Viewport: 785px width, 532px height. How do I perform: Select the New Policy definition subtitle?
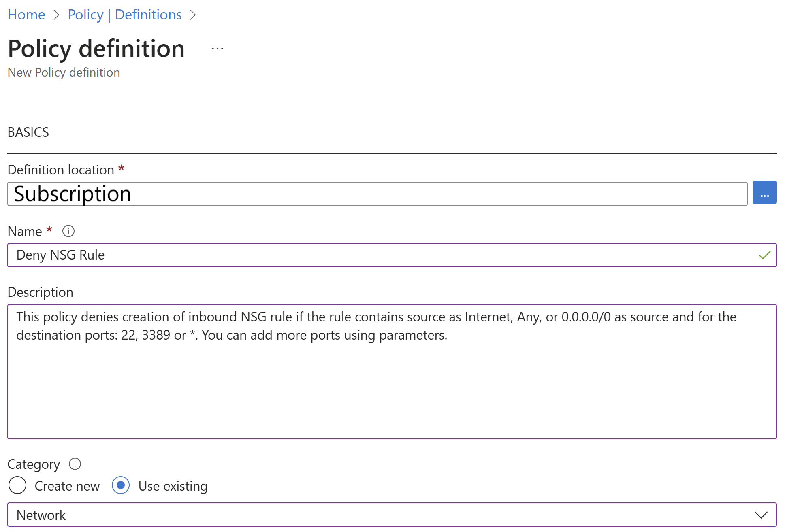click(x=64, y=72)
